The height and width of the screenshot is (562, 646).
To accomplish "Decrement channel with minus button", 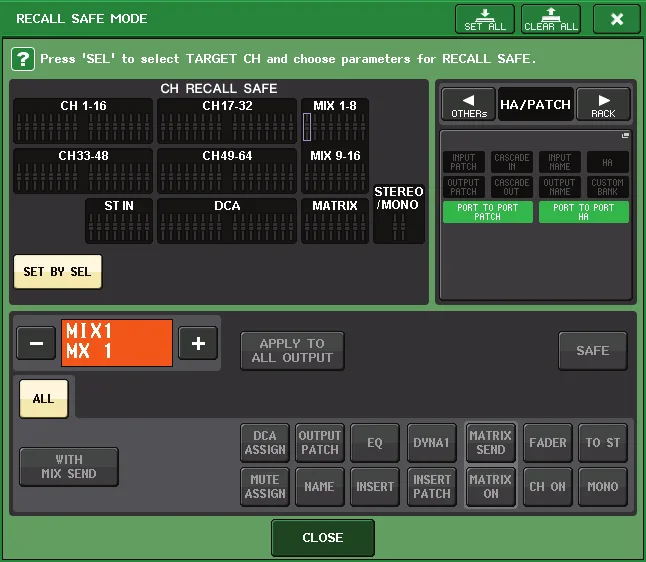I will [x=36, y=343].
